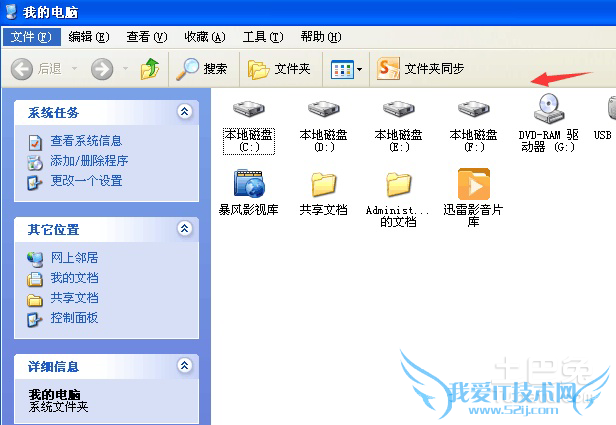Click 更改一个设置 link
616x425 pixels.
tap(86, 181)
